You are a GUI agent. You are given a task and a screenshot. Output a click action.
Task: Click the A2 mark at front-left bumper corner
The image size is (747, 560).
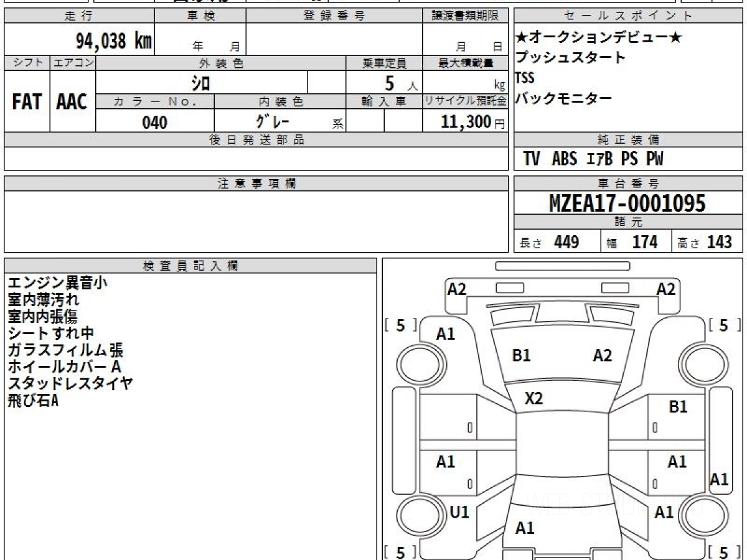tap(457, 289)
